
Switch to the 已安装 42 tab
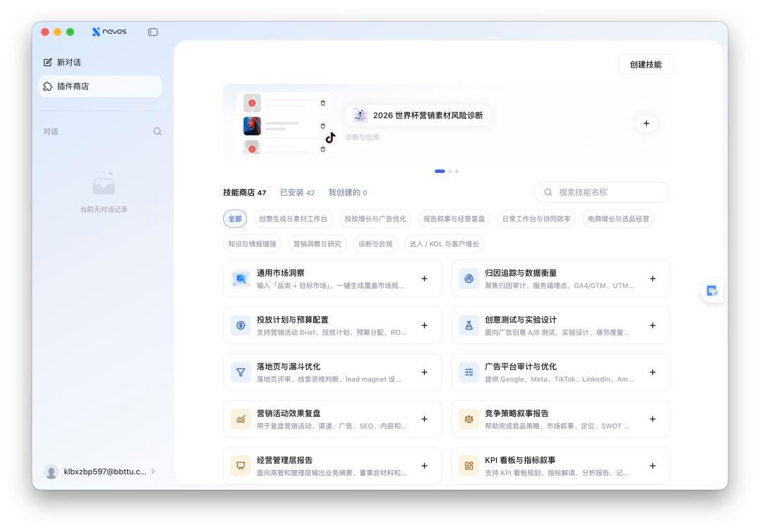(x=297, y=192)
